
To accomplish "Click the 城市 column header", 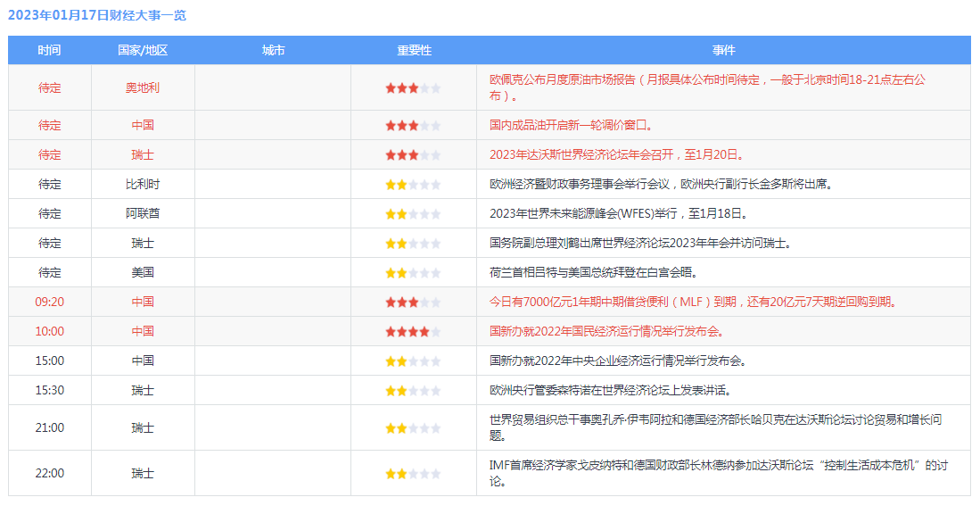I will tap(273, 50).
